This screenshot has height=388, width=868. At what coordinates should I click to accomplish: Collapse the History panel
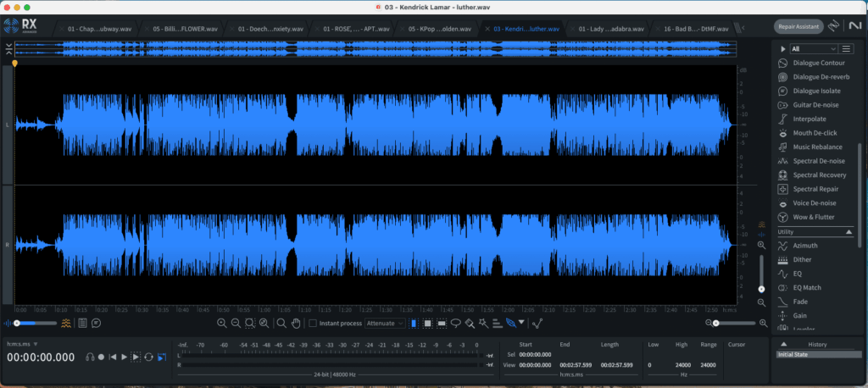pos(784,344)
